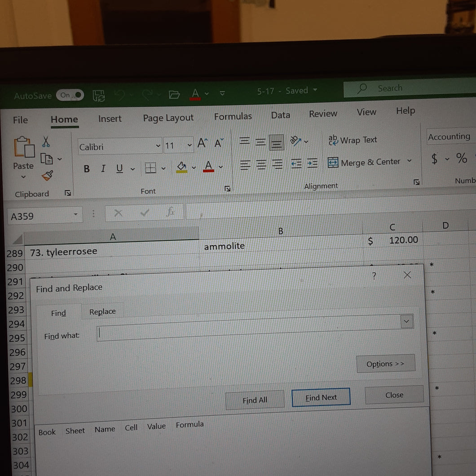Screen dimensions: 476x476
Task: Select the Format Painter brush
Action: click(47, 175)
